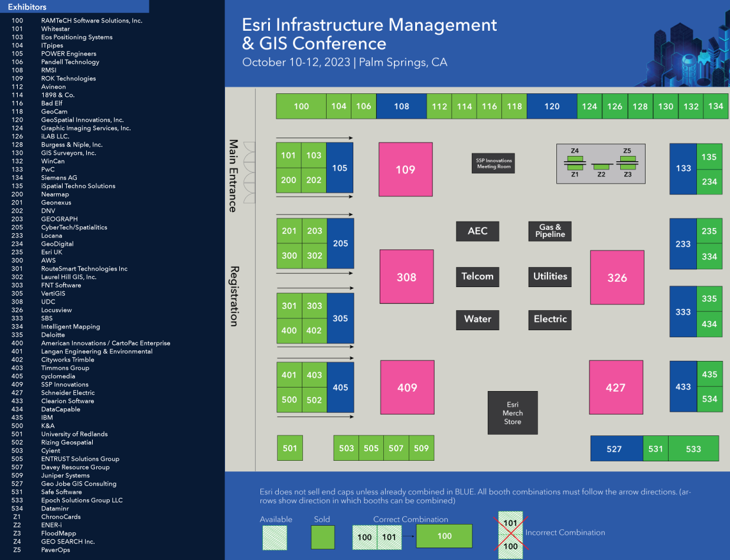Image resolution: width=730 pixels, height=560 pixels.
Task: Select Juniper Systems exhibitor entry
Action: pyautogui.click(x=66, y=476)
